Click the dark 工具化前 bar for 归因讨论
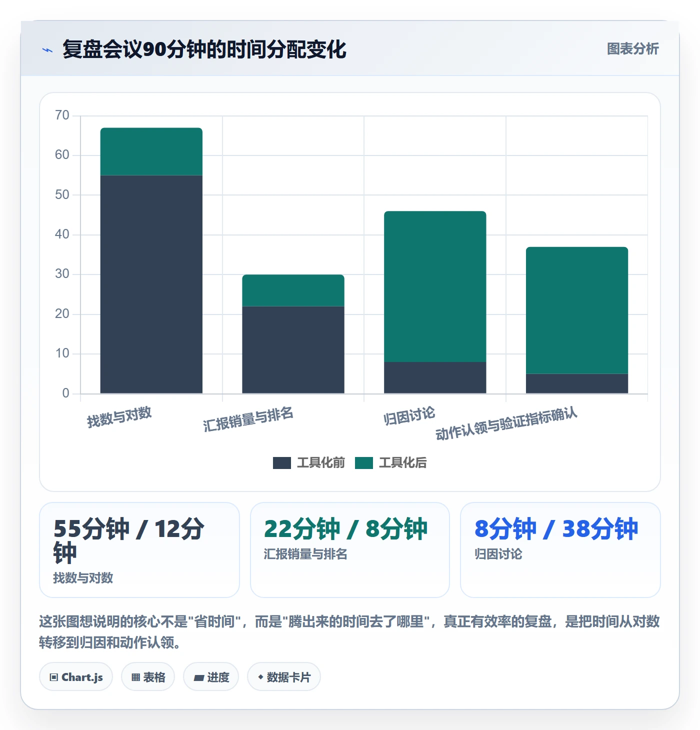 pos(435,377)
